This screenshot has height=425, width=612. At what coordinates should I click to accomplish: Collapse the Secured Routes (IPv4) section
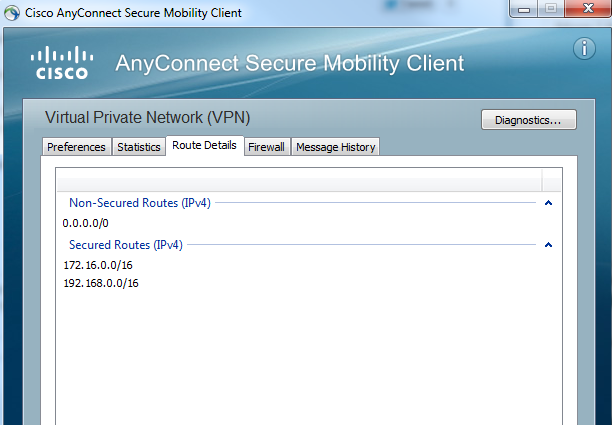(548, 245)
